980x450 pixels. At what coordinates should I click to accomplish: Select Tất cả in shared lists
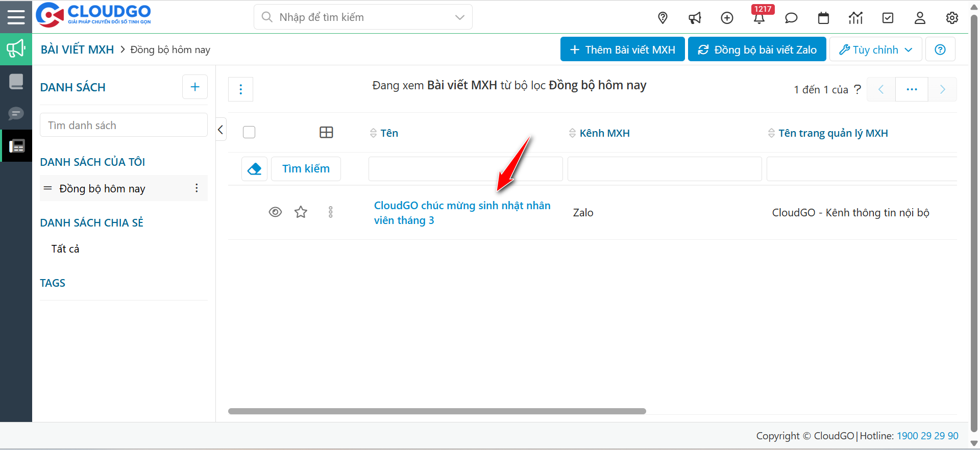pyautogui.click(x=65, y=249)
